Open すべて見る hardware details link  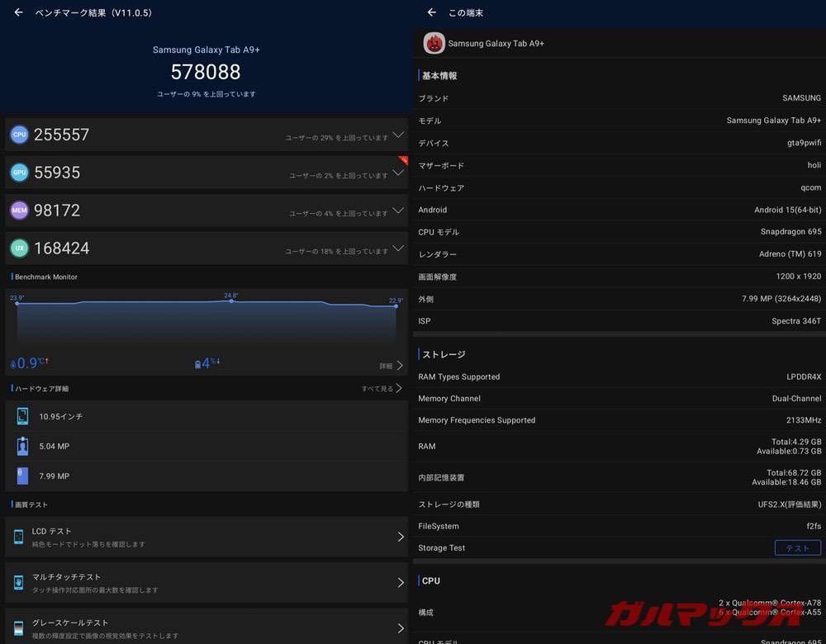pos(382,388)
